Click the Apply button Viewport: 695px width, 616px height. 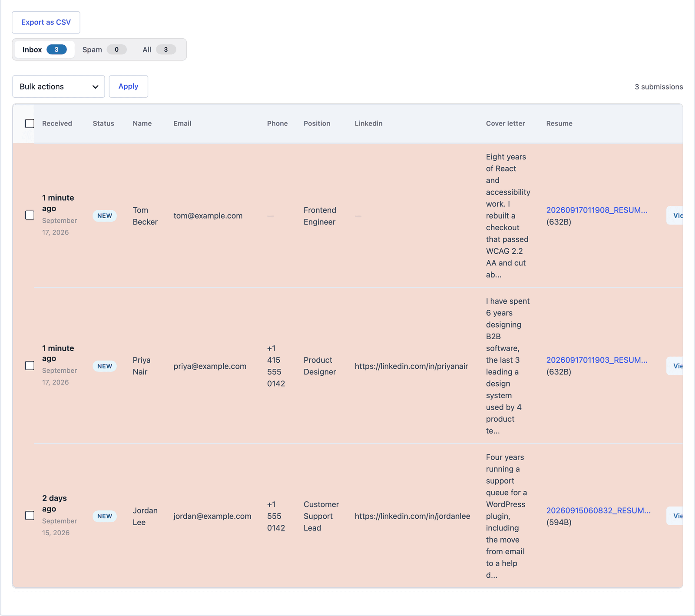[x=129, y=86]
